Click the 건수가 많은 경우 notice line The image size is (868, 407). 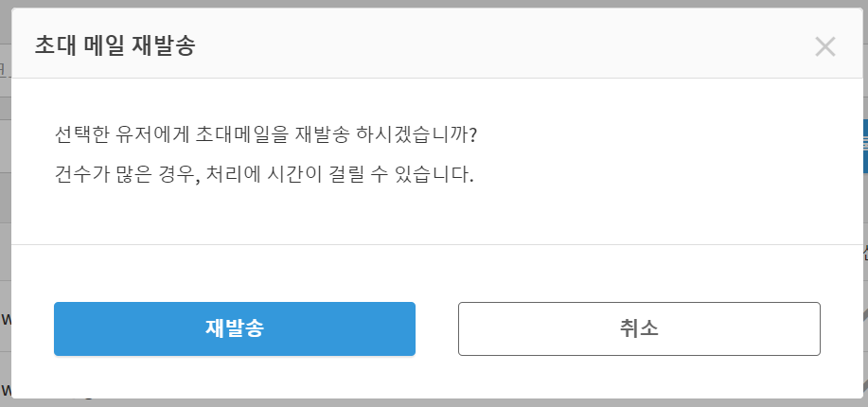pos(263,175)
